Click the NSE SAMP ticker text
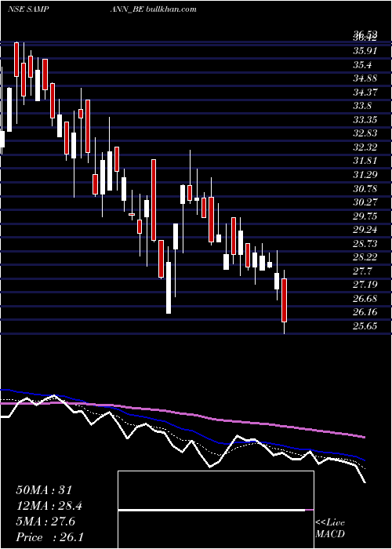 tap(28, 9)
